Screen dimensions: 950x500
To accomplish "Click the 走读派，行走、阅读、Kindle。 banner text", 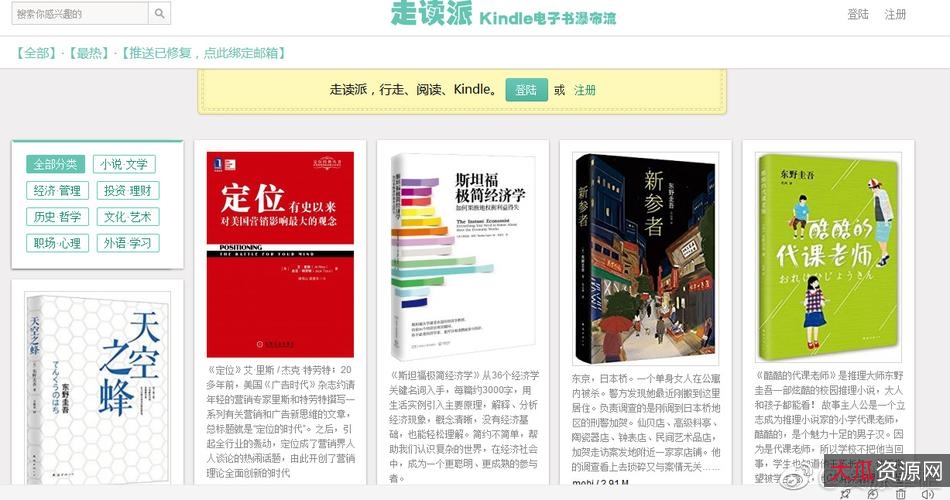I will coord(414,90).
